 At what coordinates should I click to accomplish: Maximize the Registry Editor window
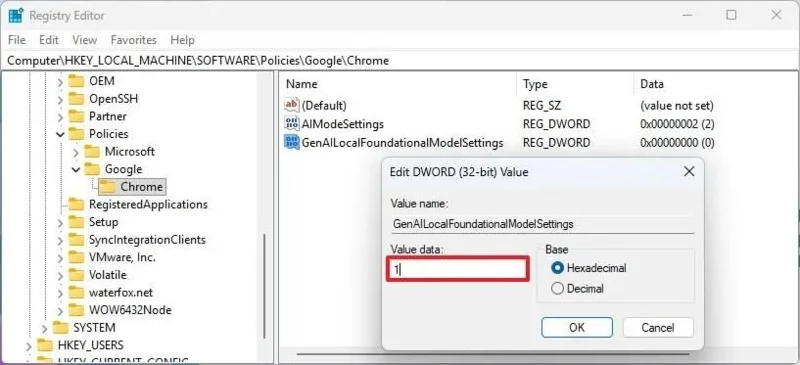(x=731, y=15)
